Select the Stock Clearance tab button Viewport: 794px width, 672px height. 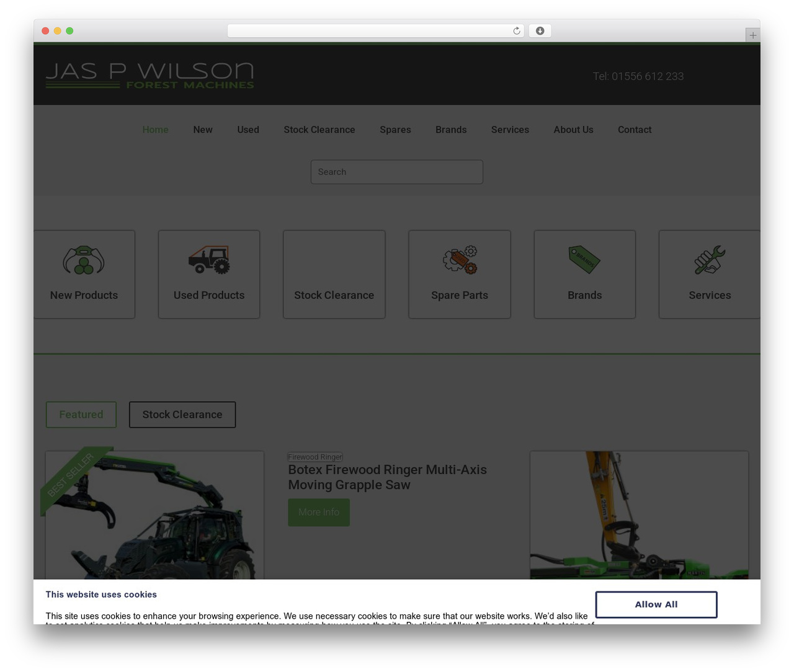182,415
